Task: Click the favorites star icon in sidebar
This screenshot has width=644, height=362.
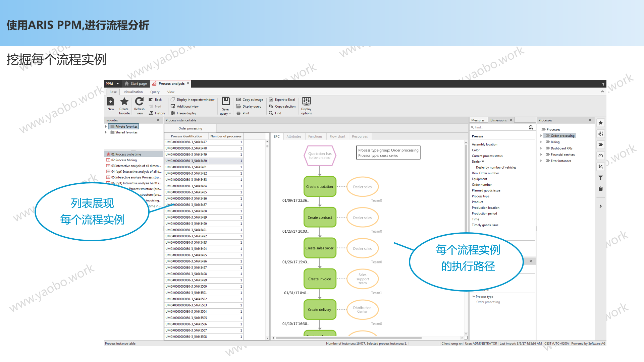Action: pyautogui.click(x=601, y=123)
